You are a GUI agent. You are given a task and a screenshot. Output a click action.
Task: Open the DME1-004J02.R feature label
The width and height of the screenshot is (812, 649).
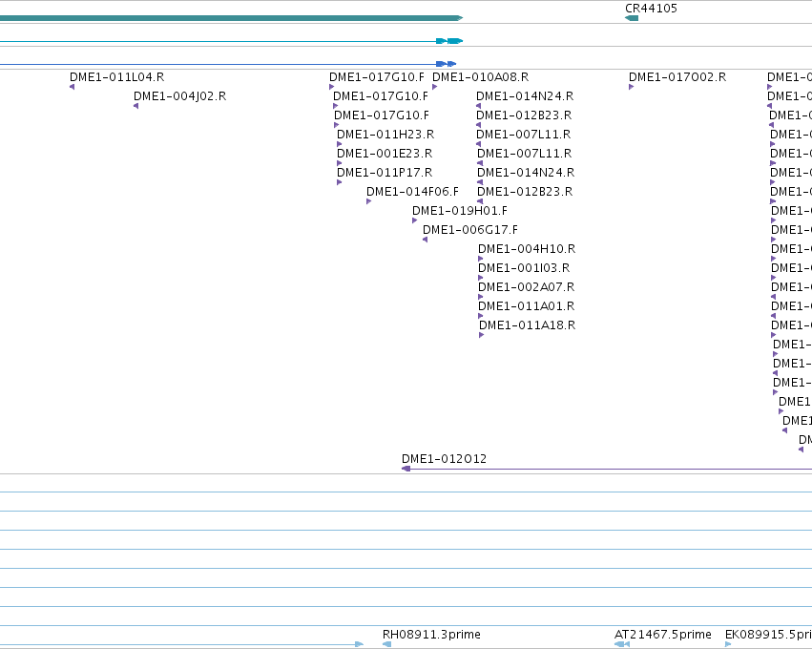tap(179, 96)
